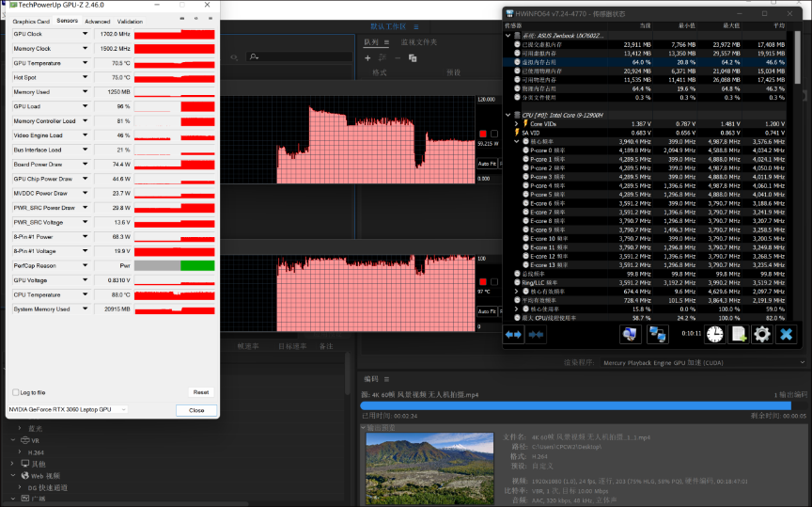Click the HWiNFO log file add icon

[x=738, y=334]
